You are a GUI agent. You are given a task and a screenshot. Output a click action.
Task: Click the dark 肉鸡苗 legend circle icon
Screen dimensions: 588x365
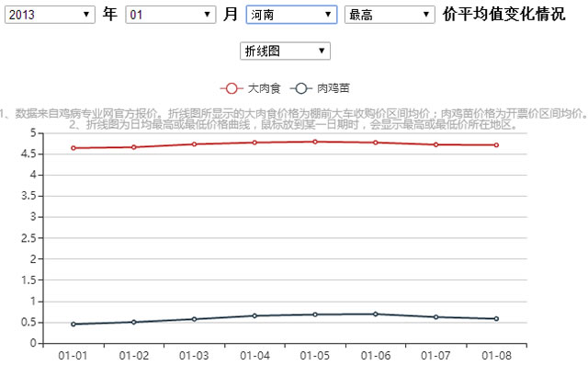(300, 88)
